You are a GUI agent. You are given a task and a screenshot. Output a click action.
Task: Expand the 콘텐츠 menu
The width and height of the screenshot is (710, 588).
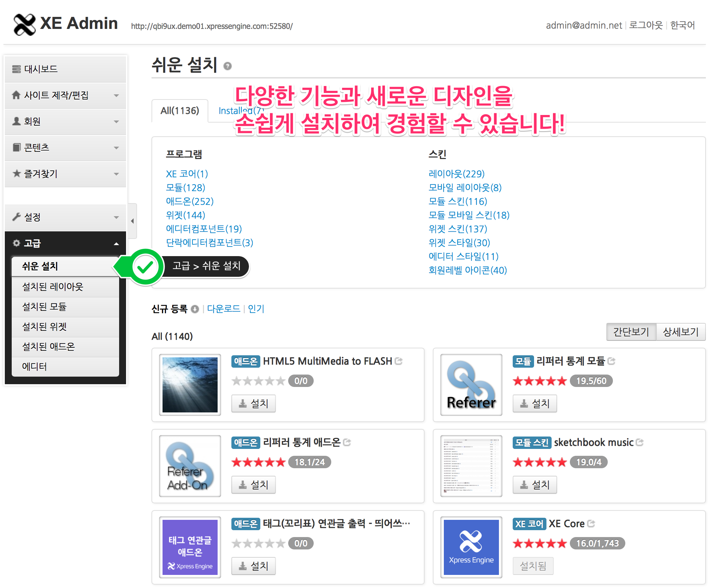pos(116,148)
